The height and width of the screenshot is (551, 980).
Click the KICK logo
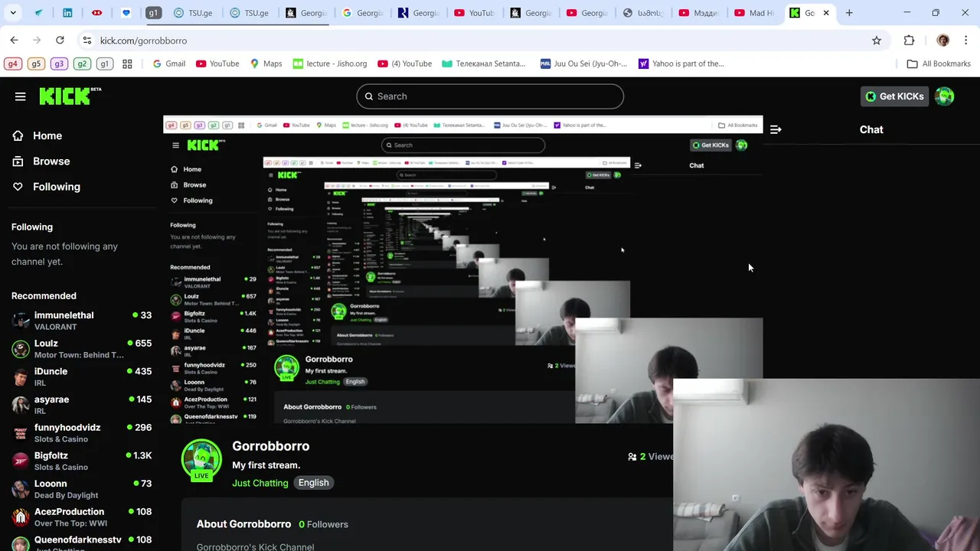point(70,96)
